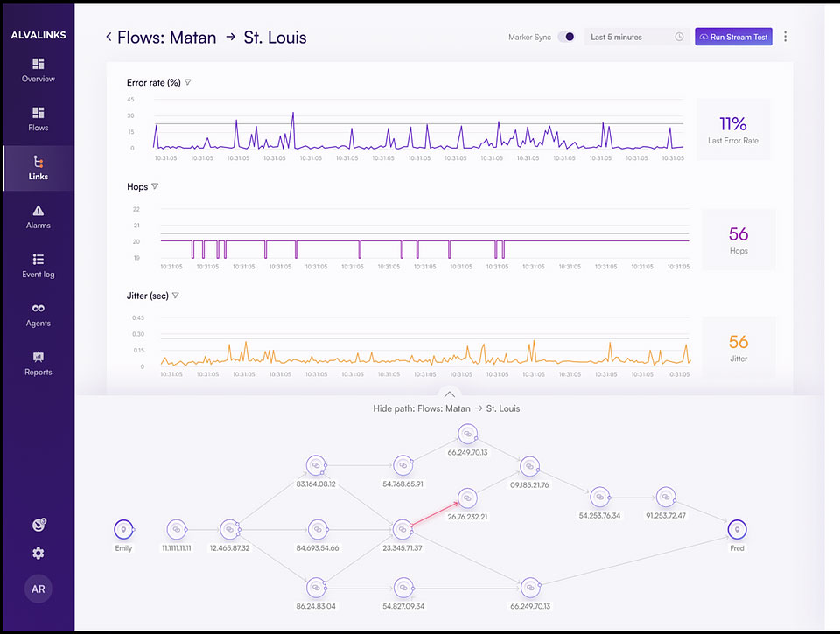Expand the Error rate (%) dropdown
The width and height of the screenshot is (840, 634).
pos(188,83)
